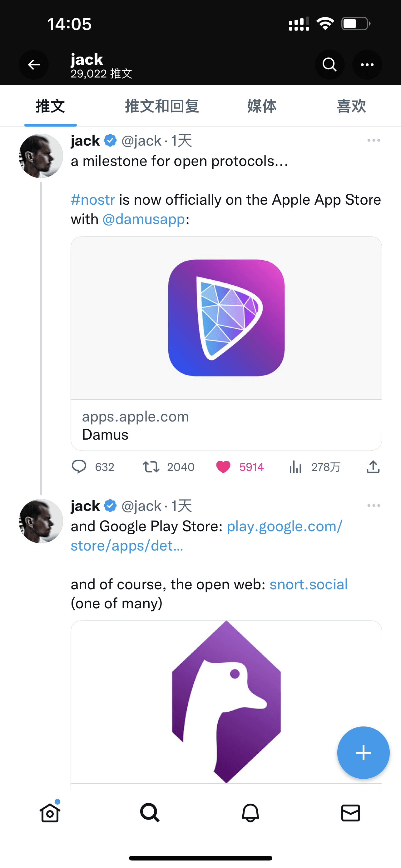Open the notifications bell tab
The image size is (401, 868).
click(250, 813)
